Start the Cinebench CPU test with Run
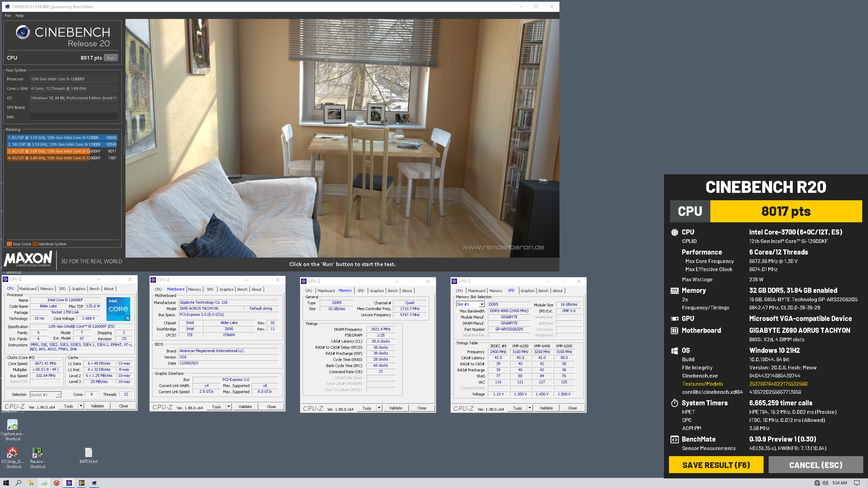The height and width of the screenshot is (488, 868). coord(111,58)
